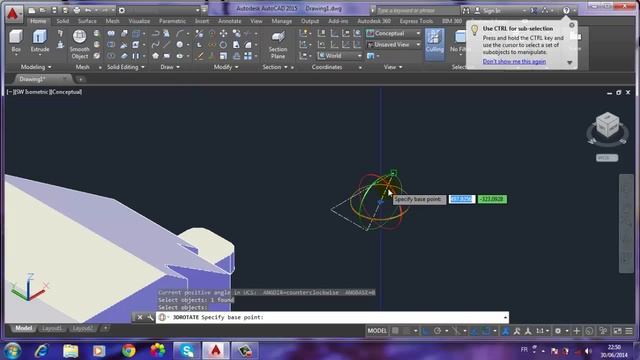Screen dimensions: 640x360
Task: Click the viewport label SW Isometric
Action: point(31,92)
